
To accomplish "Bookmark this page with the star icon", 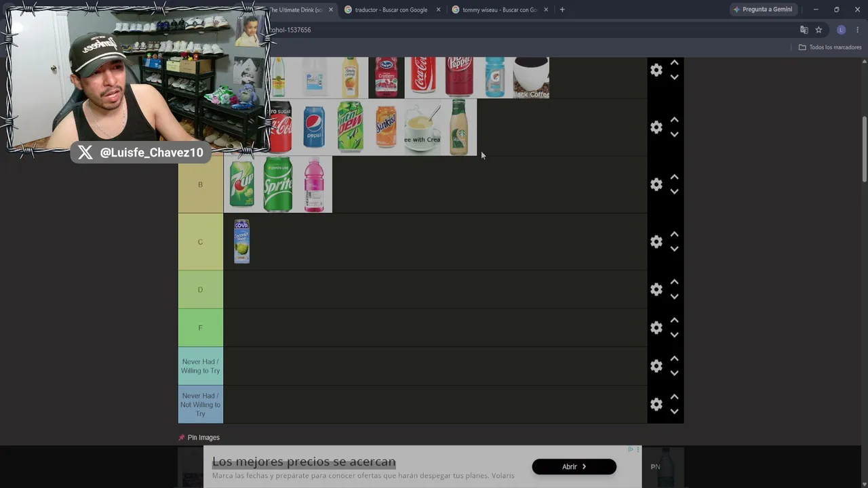I will click(x=818, y=30).
